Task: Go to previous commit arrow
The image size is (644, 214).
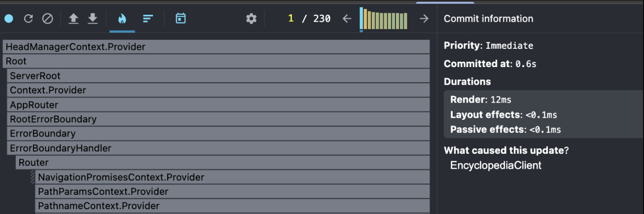Action: [347, 19]
